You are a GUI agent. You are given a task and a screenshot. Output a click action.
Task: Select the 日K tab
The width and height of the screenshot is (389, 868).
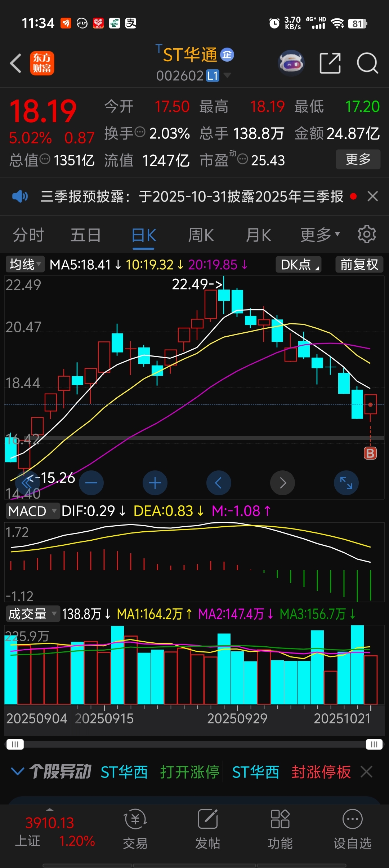click(x=144, y=235)
